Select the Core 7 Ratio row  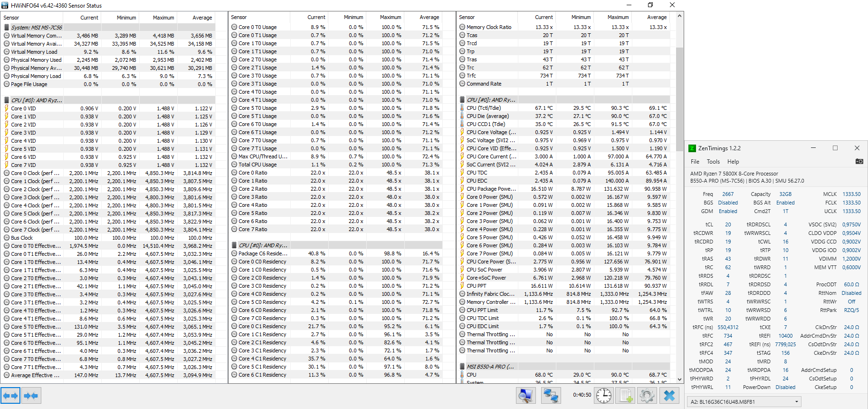pyautogui.click(x=336, y=229)
